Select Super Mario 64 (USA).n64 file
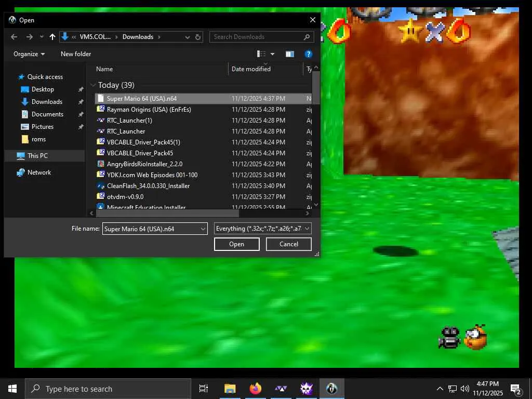 click(203, 98)
